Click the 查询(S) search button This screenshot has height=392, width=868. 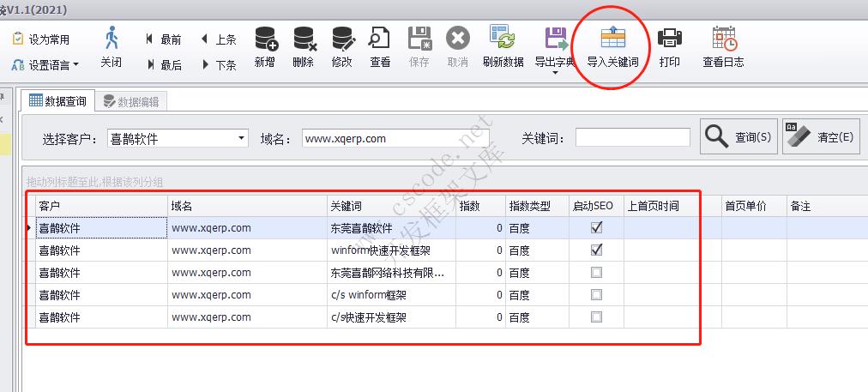[x=739, y=137]
